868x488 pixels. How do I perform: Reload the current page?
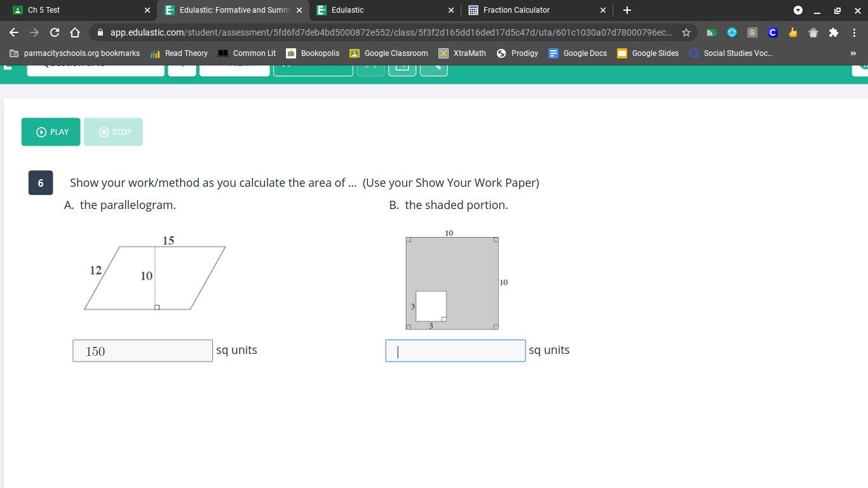coord(55,32)
